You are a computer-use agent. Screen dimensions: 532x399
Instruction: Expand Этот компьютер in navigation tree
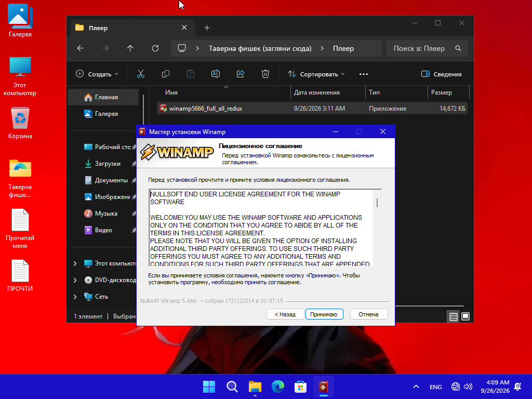click(x=75, y=263)
